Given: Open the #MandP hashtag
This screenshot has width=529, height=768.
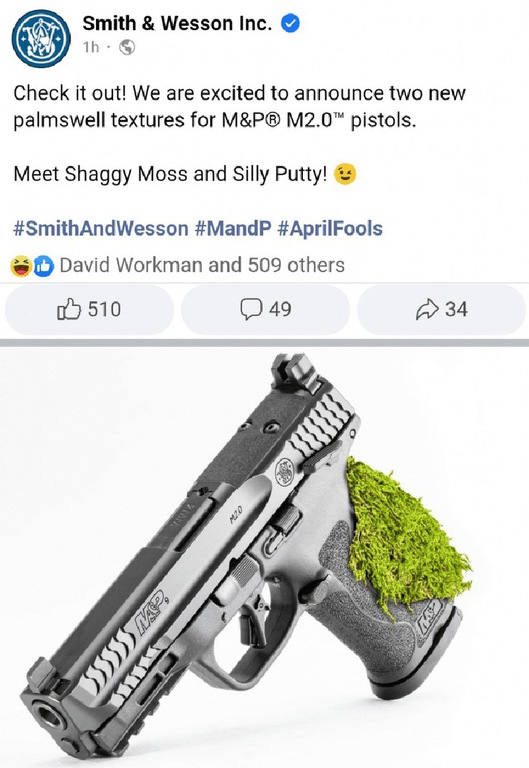Looking at the screenshot, I should click(233, 229).
